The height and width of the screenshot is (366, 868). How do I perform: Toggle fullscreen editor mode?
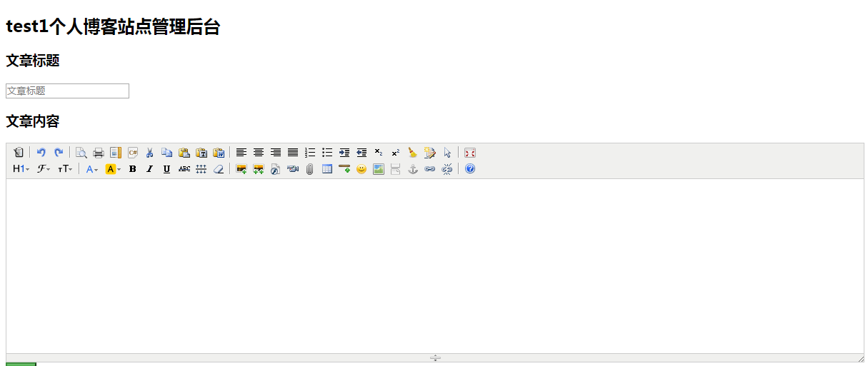point(470,152)
